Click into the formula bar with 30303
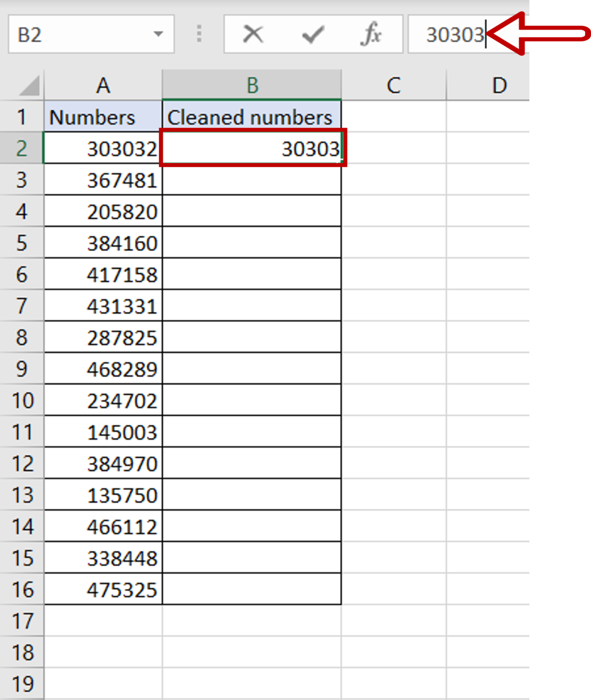Screen dimensions: 591x700 click(468, 34)
